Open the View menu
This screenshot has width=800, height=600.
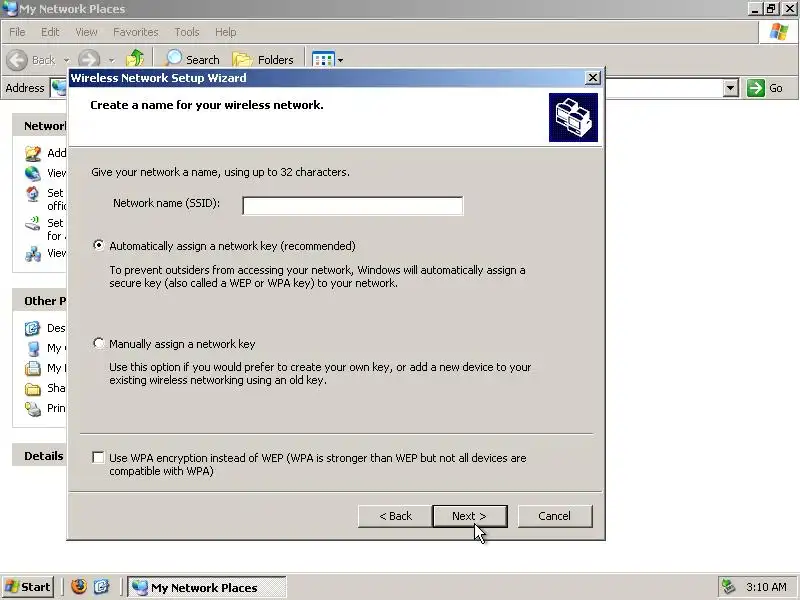click(x=86, y=32)
